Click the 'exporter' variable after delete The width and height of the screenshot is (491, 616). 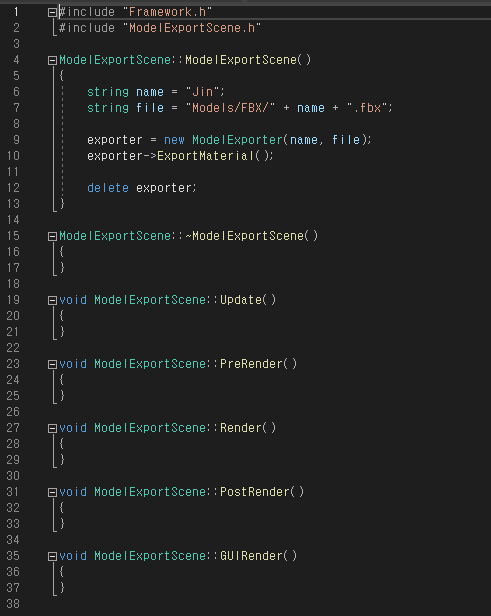tap(164, 188)
